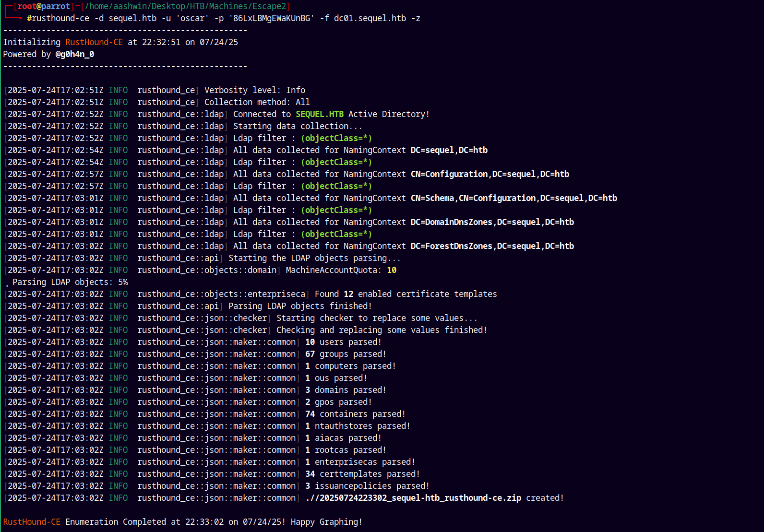Click the -z flag in command
The width and height of the screenshot is (764, 532).
click(x=416, y=18)
